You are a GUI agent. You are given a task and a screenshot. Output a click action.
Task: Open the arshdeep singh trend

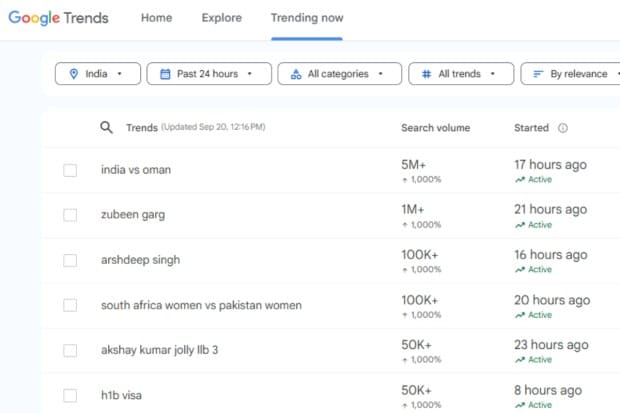pos(140,260)
